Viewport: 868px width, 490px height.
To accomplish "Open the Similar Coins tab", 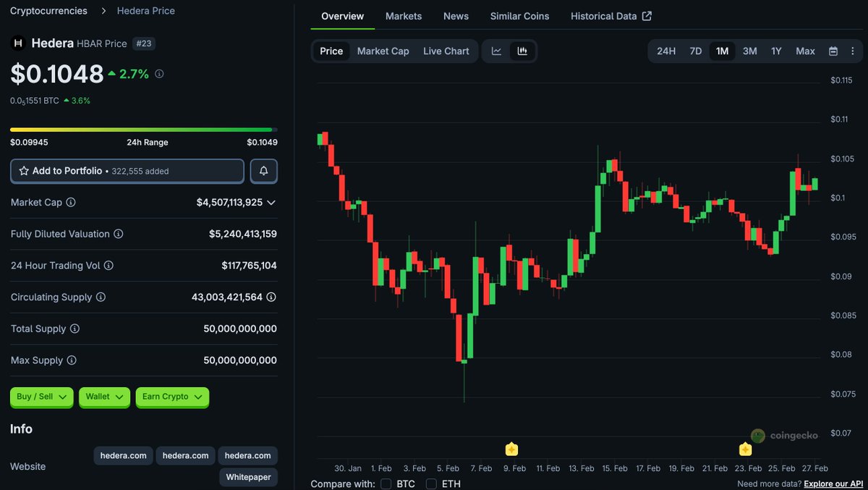I will (519, 16).
